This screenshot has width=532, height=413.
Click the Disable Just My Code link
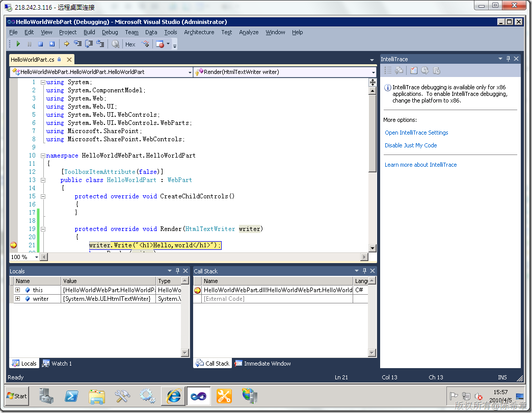(x=411, y=145)
